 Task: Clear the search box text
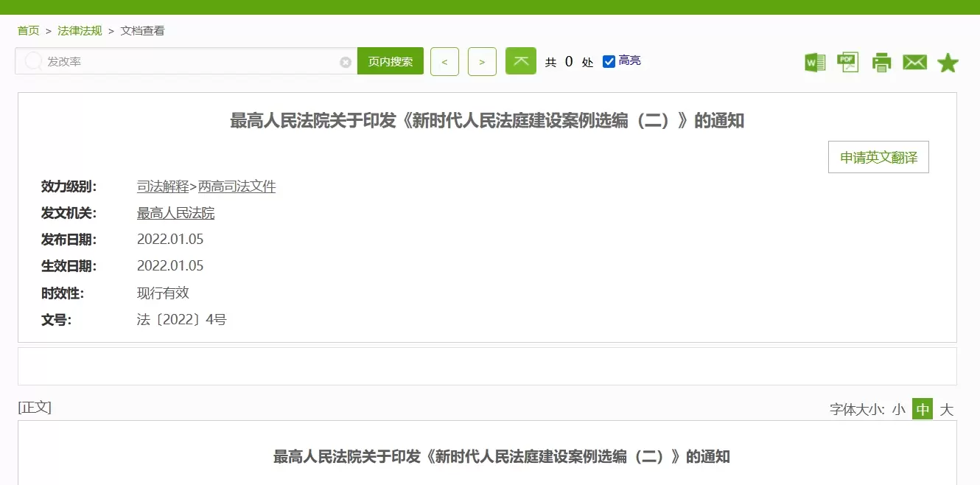[345, 62]
